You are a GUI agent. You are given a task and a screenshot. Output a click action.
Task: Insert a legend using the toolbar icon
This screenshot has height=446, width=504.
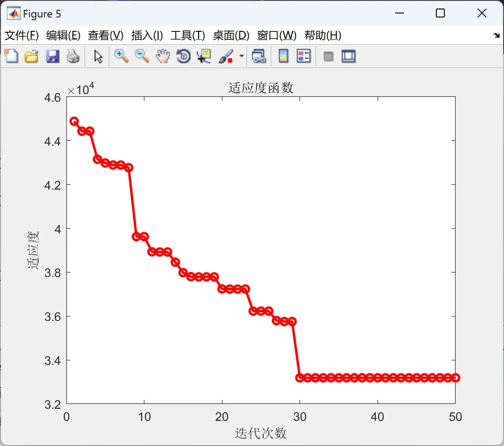(x=304, y=56)
